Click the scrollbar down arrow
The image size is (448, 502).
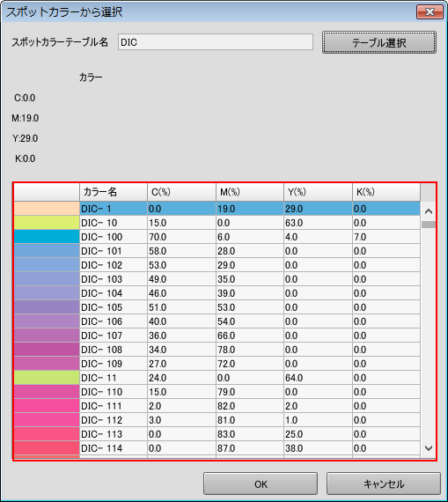(x=429, y=448)
